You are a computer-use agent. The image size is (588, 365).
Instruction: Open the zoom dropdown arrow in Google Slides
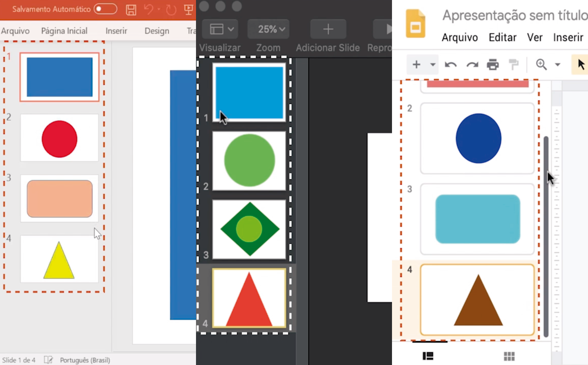click(x=557, y=65)
